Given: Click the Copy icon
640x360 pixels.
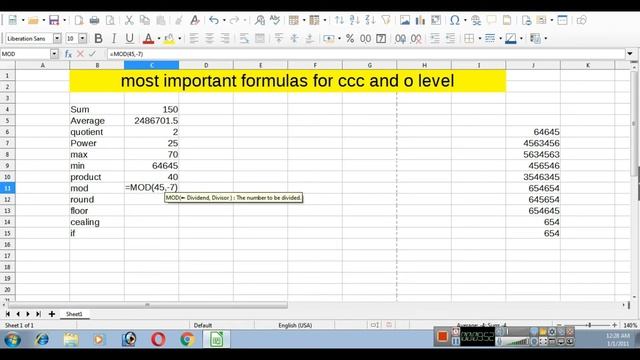Looking at the screenshot, I should click(x=144, y=20).
